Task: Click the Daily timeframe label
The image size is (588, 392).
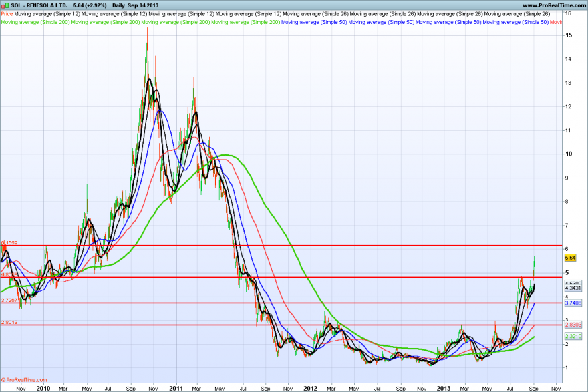Action: click(118, 5)
